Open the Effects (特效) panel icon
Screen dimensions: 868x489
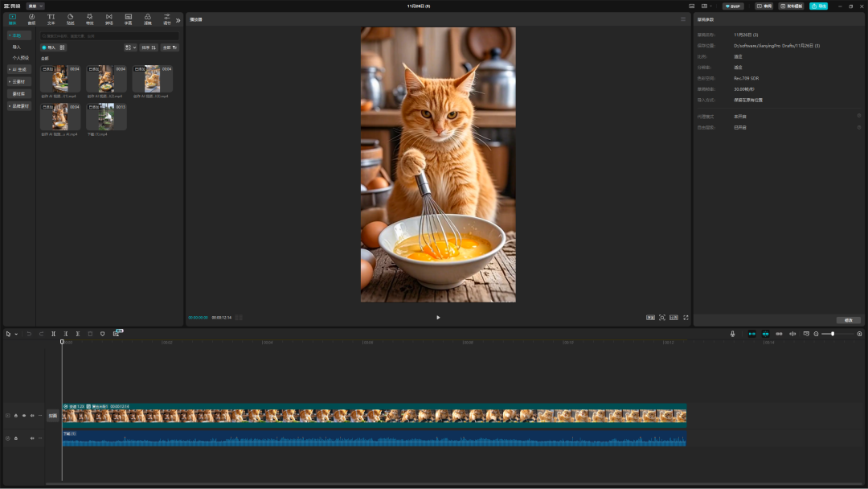(x=89, y=18)
